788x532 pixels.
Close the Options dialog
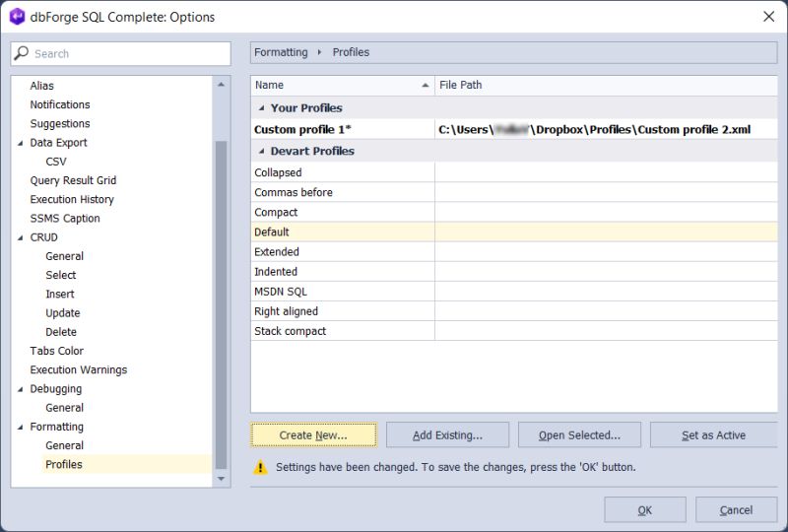768,17
